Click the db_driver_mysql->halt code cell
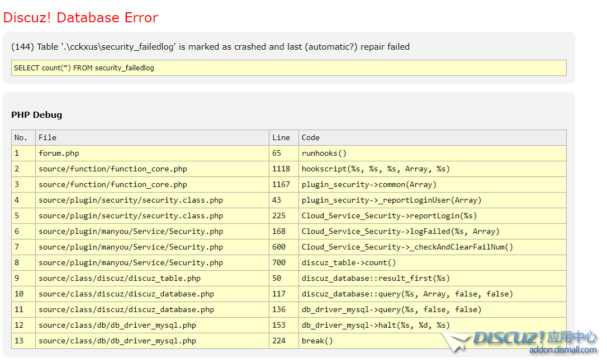Viewport: 607px width, 364px height. point(376,325)
